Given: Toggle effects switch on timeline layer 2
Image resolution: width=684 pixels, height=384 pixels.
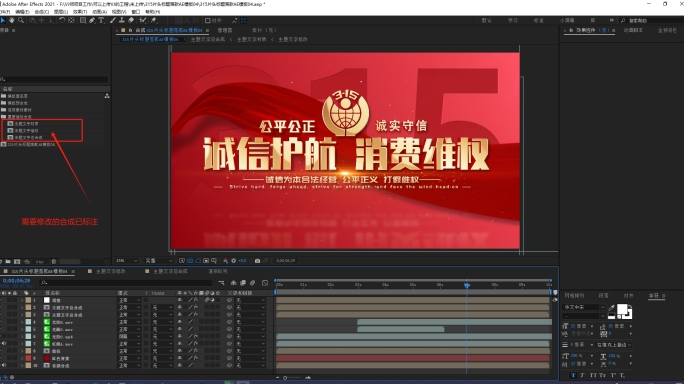Looking at the screenshot, I should click(x=196, y=307).
